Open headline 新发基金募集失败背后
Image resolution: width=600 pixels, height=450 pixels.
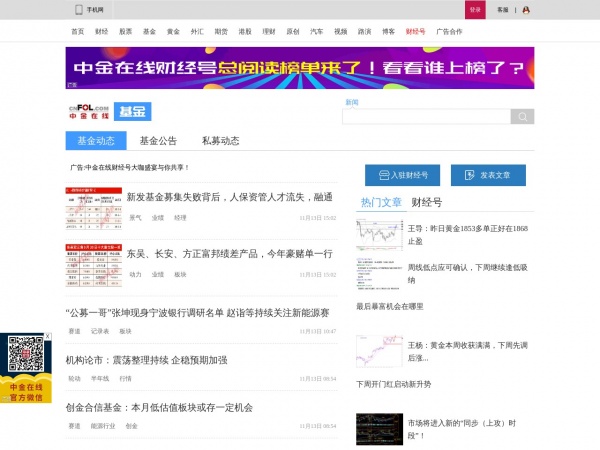230,197
